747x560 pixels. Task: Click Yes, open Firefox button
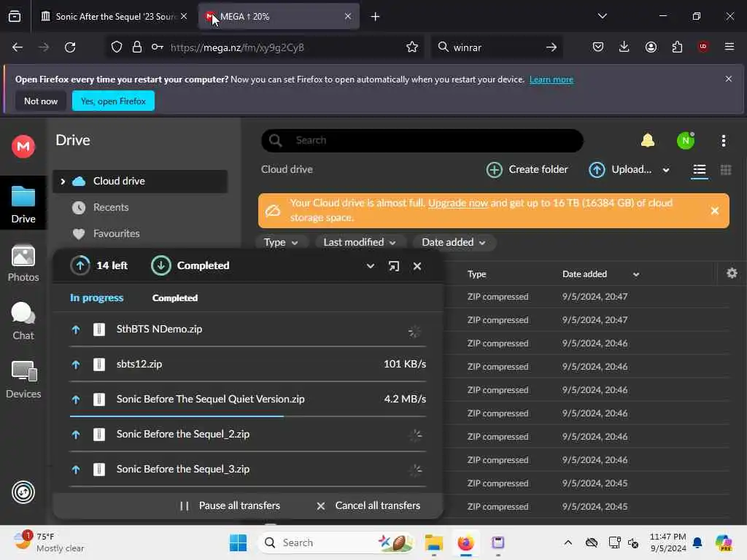[113, 101]
